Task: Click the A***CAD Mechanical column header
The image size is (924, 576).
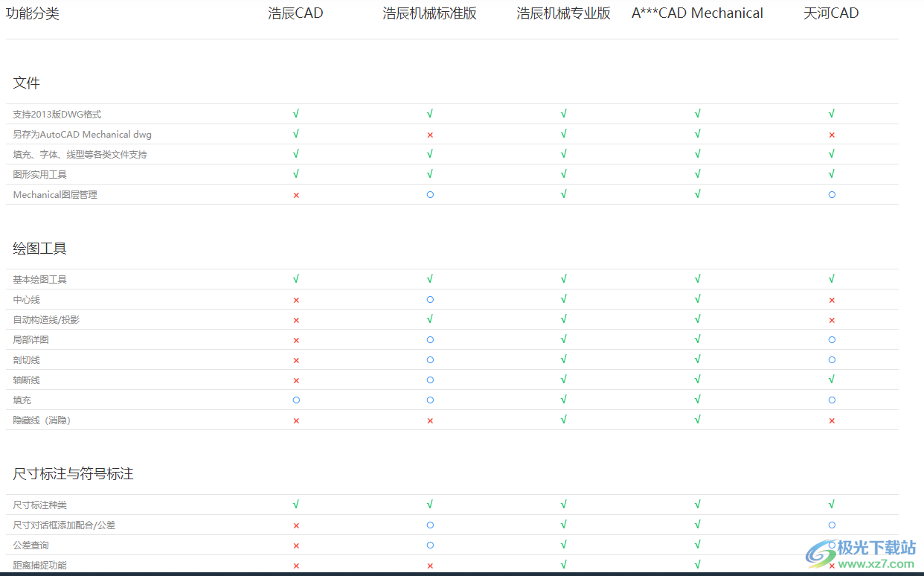Action: click(x=698, y=13)
